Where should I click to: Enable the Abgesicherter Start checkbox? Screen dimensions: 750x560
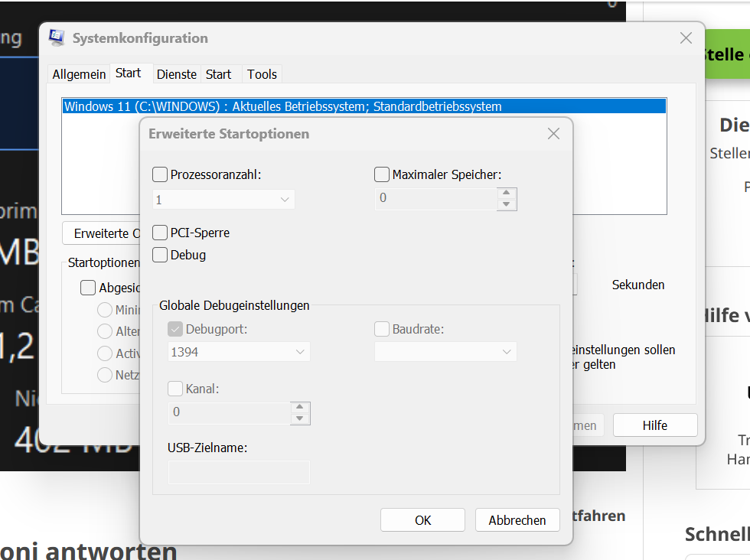tap(88, 288)
